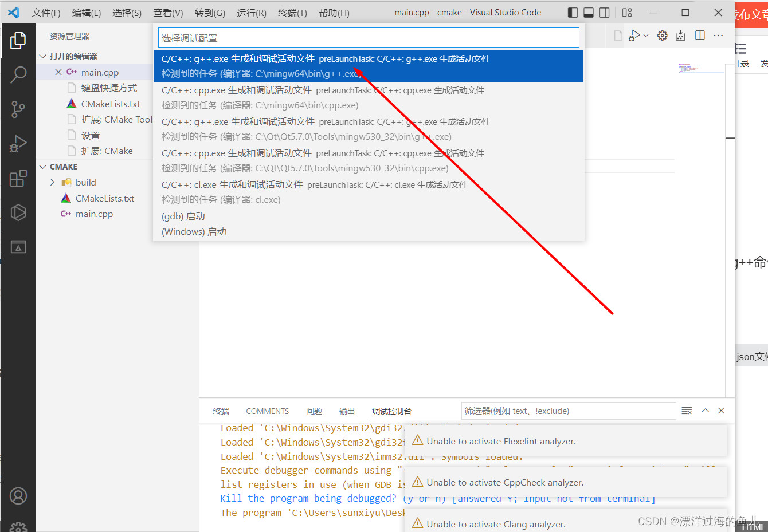Open the Explorer view in activity bar

tap(18, 40)
